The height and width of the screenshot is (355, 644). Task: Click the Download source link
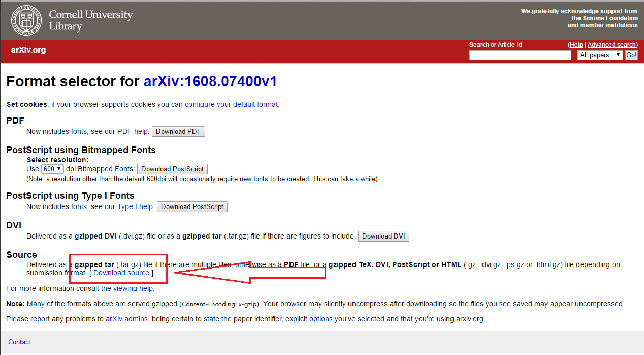coord(121,273)
